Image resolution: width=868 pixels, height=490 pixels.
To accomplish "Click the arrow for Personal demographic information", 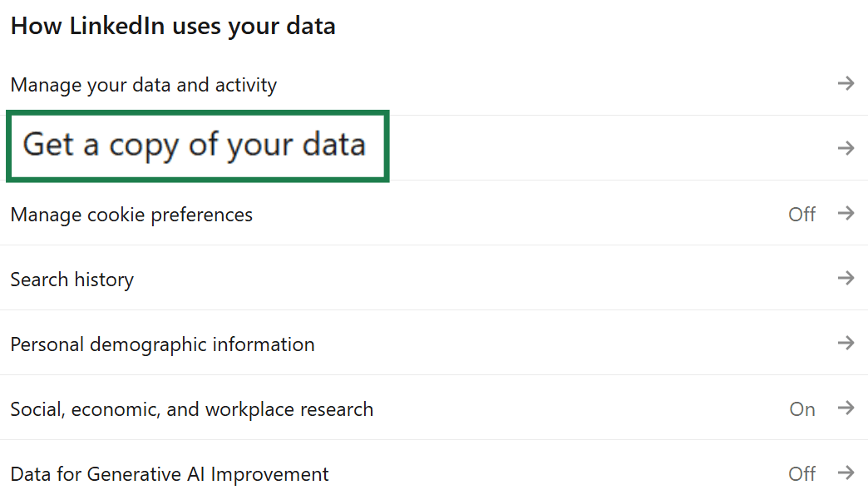I will pos(846,343).
